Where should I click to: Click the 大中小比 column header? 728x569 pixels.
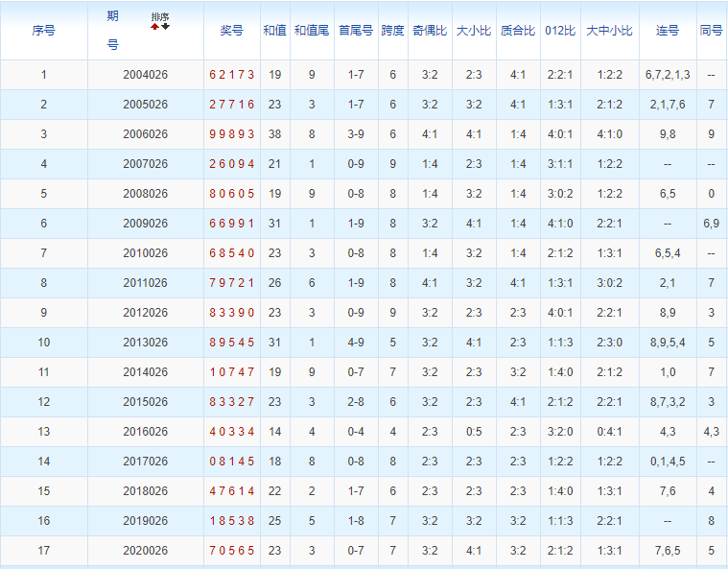[x=609, y=31]
